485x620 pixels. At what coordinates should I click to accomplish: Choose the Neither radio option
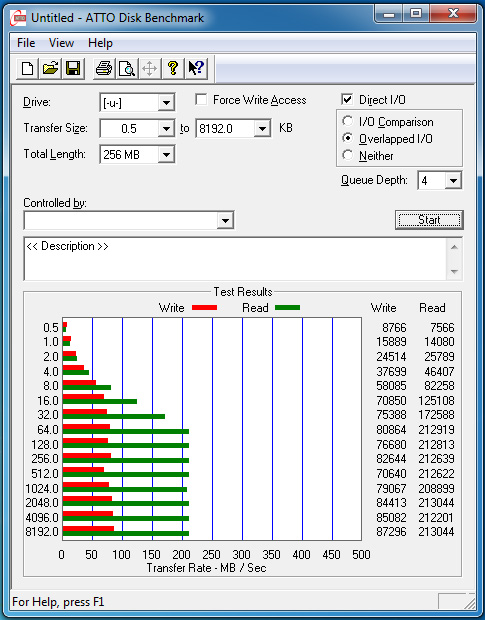click(x=347, y=155)
